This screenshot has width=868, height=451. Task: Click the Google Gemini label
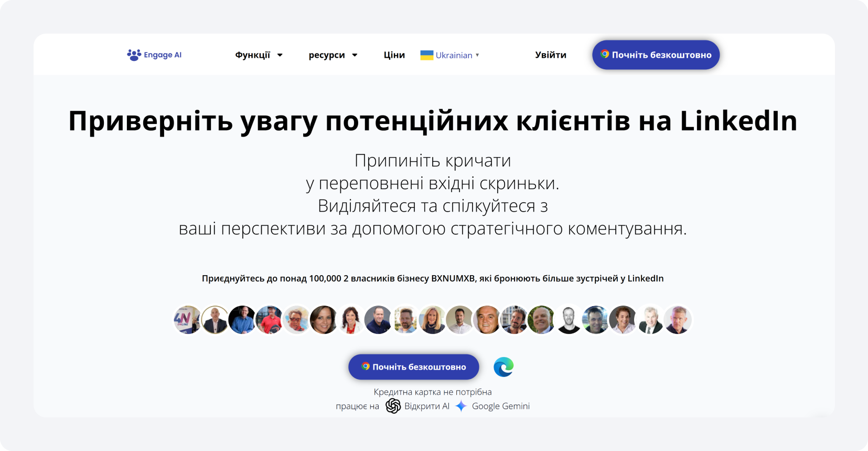click(501, 406)
